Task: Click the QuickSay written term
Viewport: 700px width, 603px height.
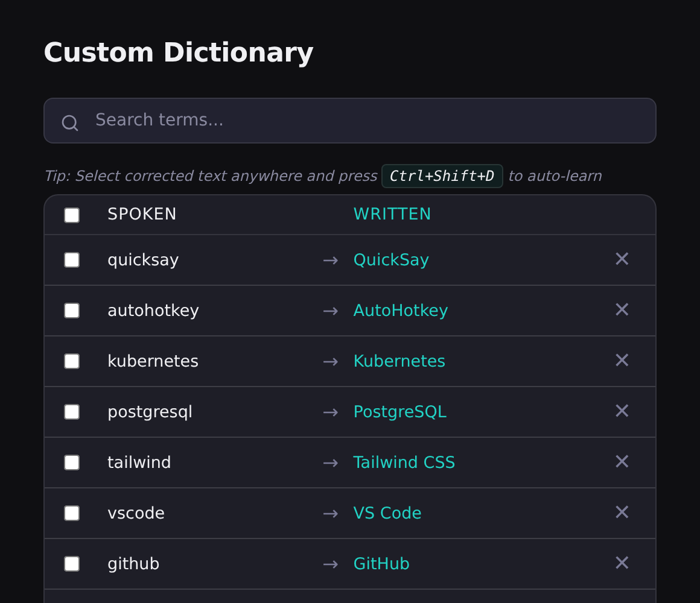Action: [391, 259]
